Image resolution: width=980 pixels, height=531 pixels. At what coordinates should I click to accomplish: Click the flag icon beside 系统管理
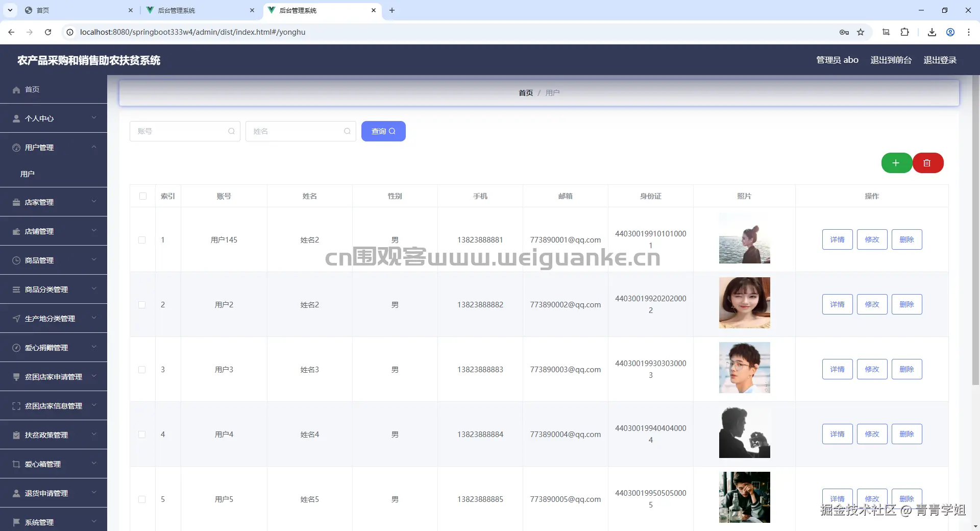coord(16,523)
